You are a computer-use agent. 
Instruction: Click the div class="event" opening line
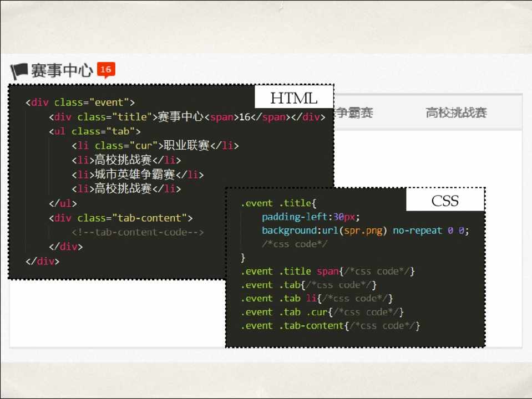pos(80,103)
